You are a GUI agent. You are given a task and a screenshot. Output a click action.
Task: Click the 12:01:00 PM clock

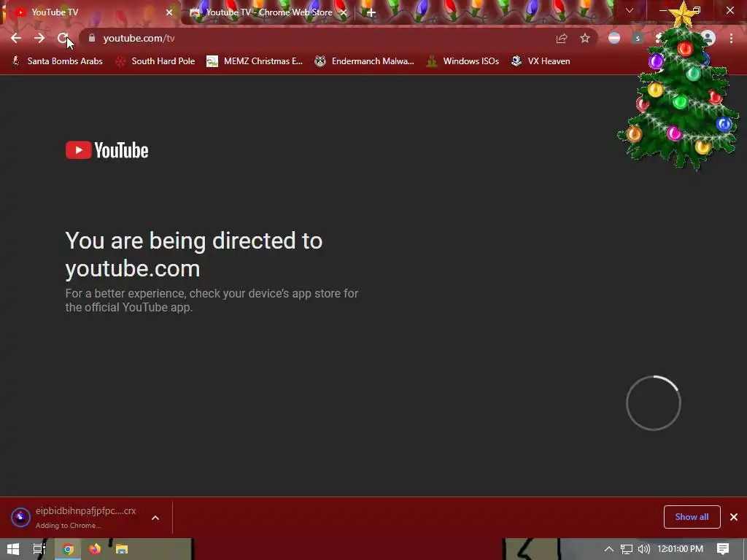tap(681, 549)
